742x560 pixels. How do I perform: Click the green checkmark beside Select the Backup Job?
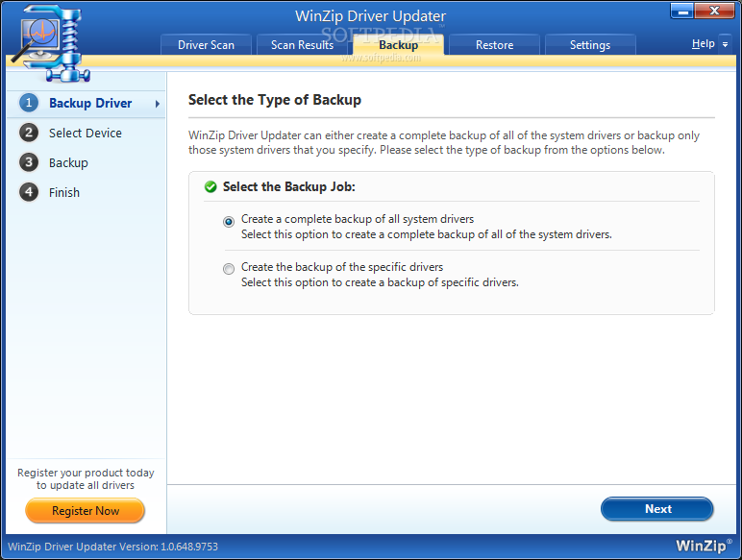[x=210, y=186]
